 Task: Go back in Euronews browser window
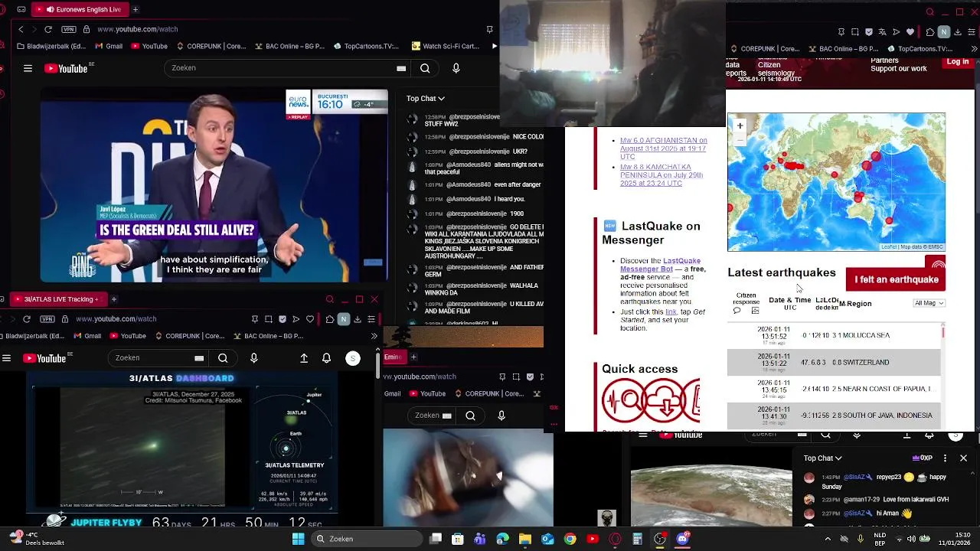tap(21, 29)
